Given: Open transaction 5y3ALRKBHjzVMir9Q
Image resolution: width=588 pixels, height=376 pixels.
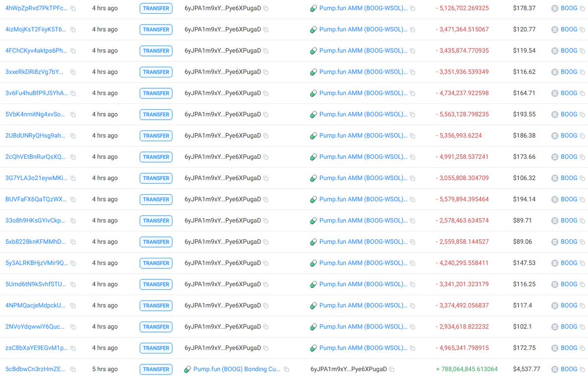Looking at the screenshot, I should click(x=37, y=263).
